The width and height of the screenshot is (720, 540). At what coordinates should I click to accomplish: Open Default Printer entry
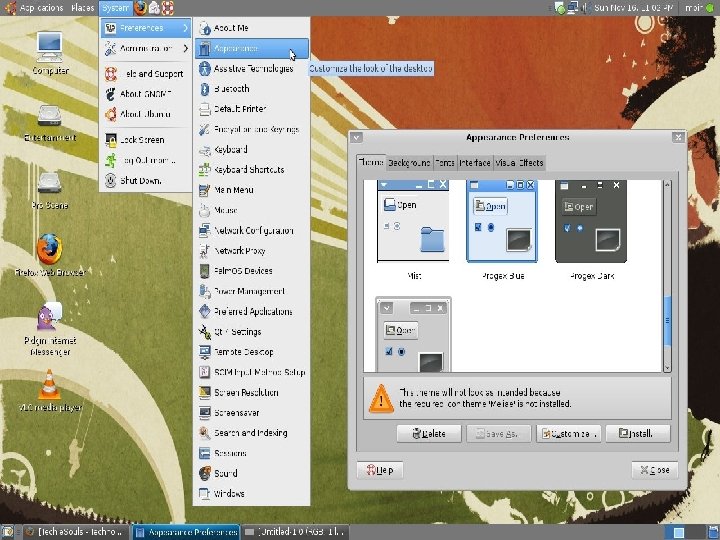click(252, 109)
